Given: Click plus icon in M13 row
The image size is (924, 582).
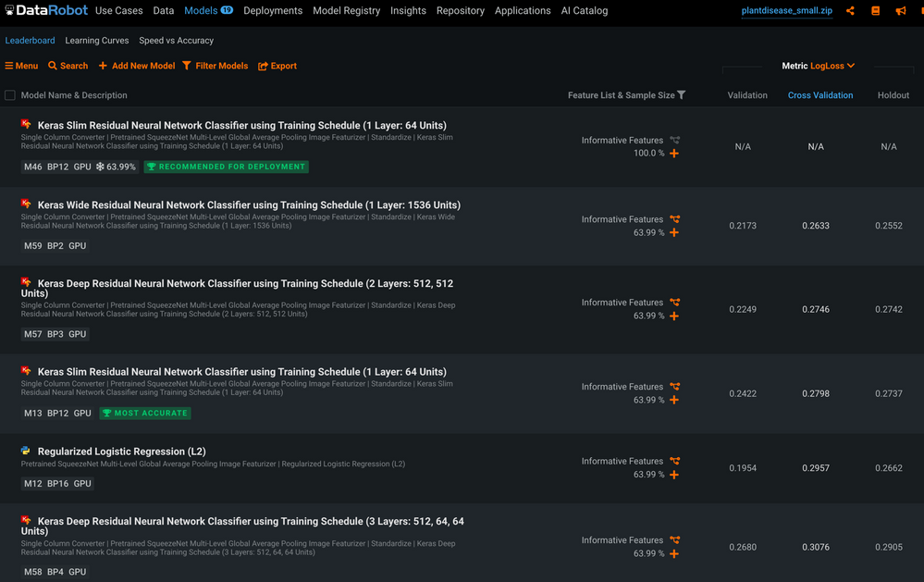Looking at the screenshot, I should coord(674,401).
